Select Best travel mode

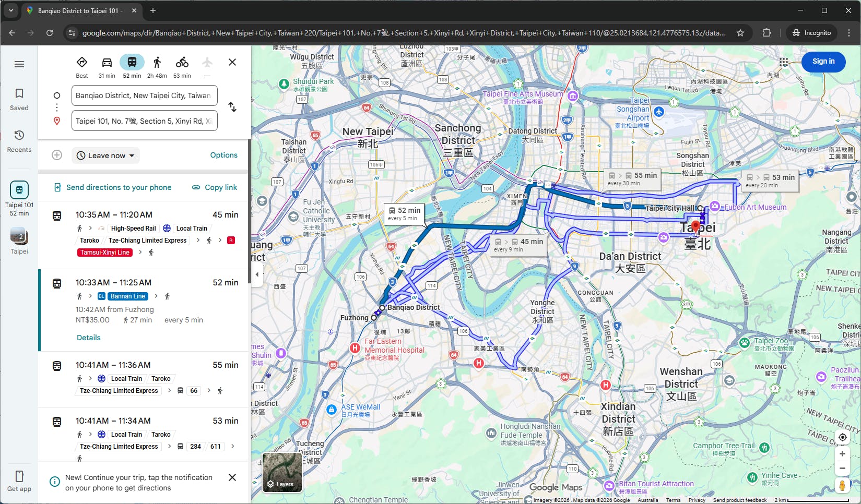pyautogui.click(x=82, y=67)
